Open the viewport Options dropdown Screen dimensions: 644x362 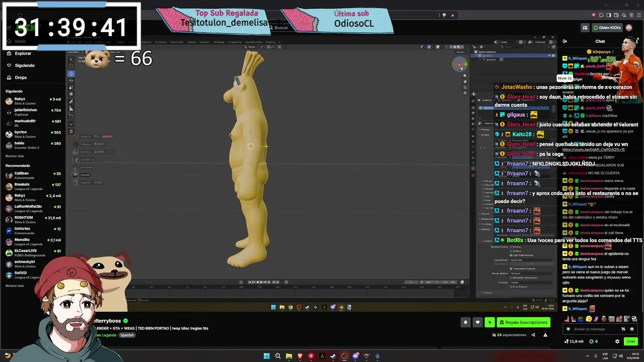460,52
